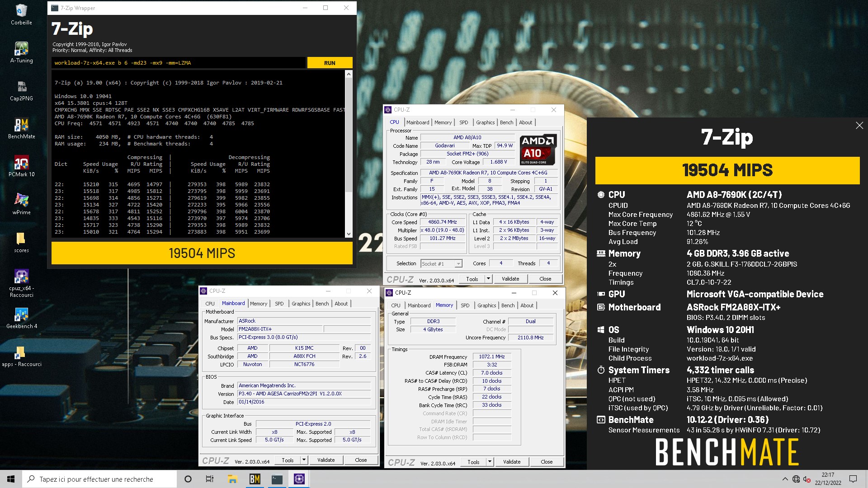Screen dimensions: 868x488
Task: Launch Geekbench 4 desktop icon
Action: pyautogui.click(x=21, y=318)
